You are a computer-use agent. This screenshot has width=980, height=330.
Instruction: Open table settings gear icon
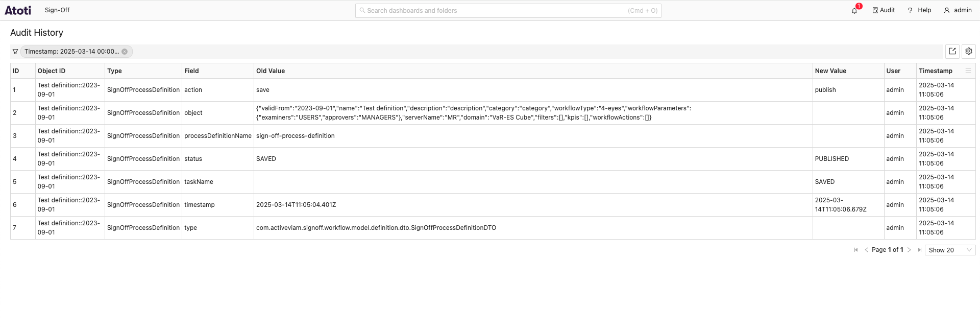tap(968, 51)
